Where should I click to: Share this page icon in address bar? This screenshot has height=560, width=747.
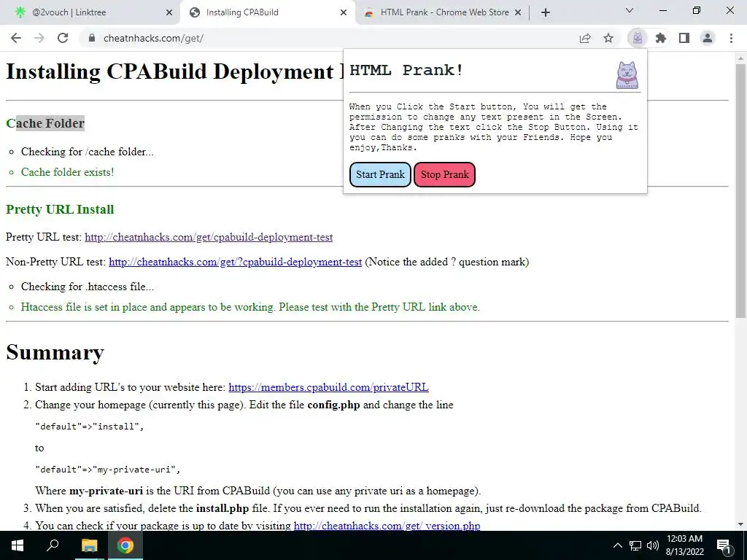coord(585,38)
